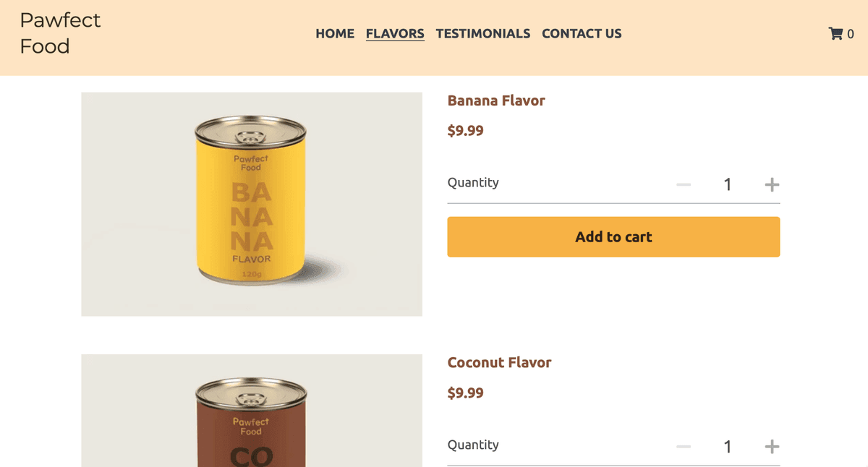Viewport: 868px width, 467px height.
Task: Decrease Banana Flavor quantity with minus
Action: tap(684, 185)
